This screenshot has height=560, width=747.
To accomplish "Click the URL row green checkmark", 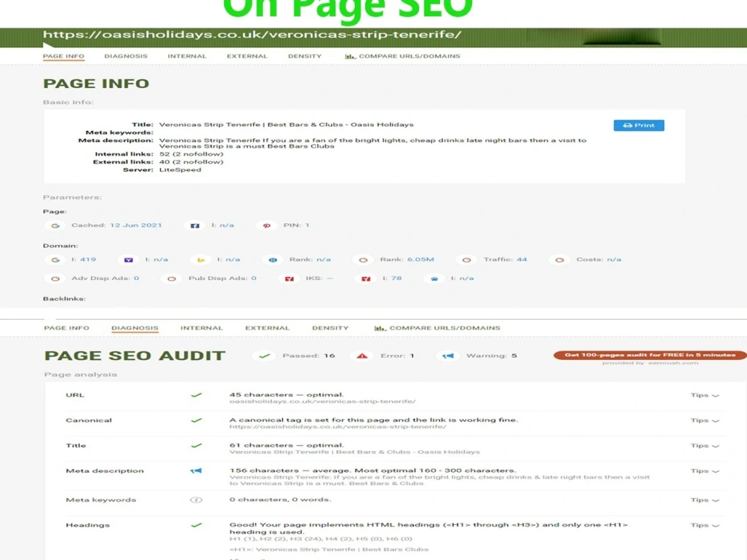I will click(x=196, y=395).
